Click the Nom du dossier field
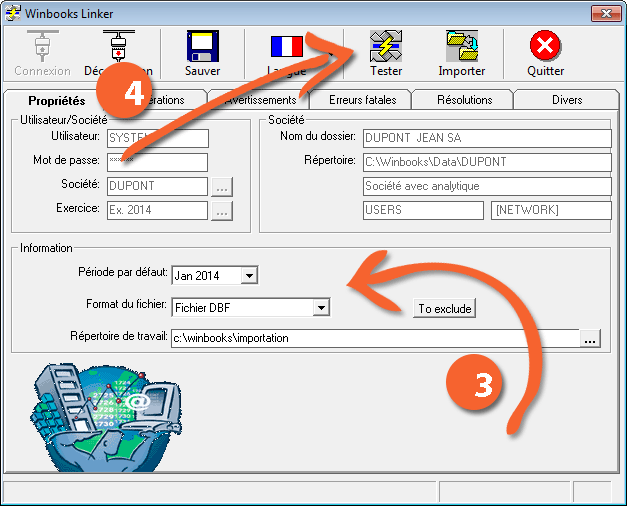The width and height of the screenshot is (627, 506). point(487,138)
